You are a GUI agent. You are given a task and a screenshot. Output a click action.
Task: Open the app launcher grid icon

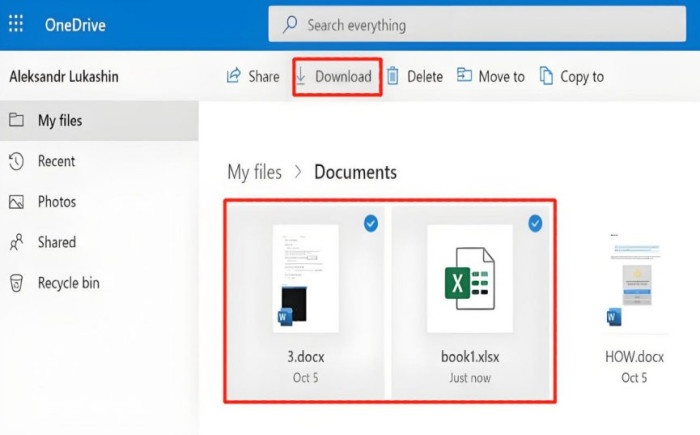pyautogui.click(x=17, y=24)
